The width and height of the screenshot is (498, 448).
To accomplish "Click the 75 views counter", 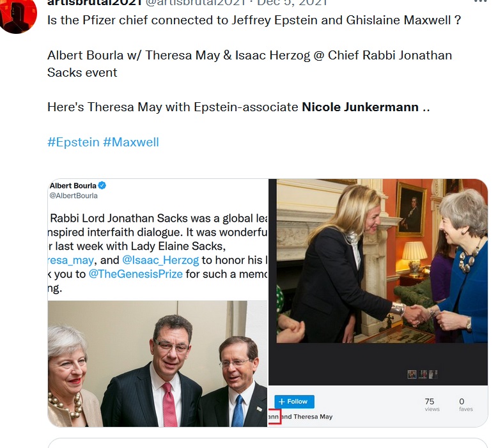I will 432,405.
